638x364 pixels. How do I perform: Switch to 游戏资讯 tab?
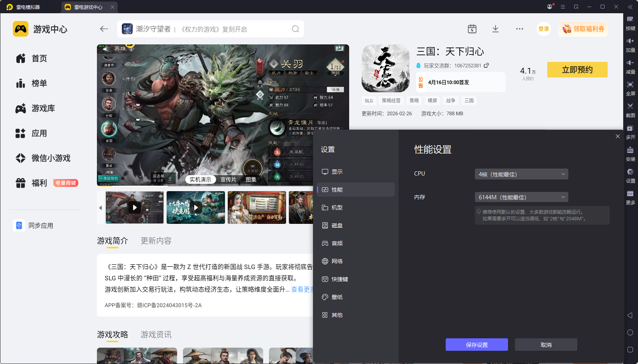[156, 335]
